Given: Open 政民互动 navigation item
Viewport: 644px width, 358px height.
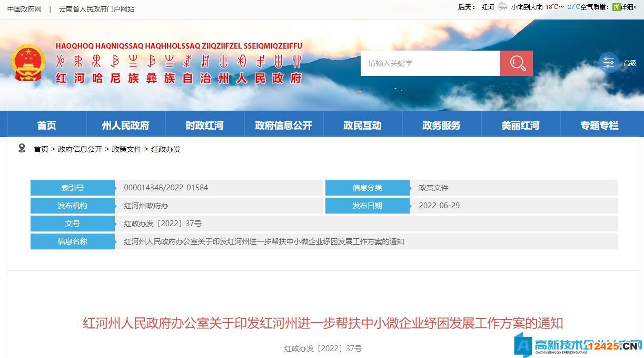Looking at the screenshot, I should pos(362,125).
